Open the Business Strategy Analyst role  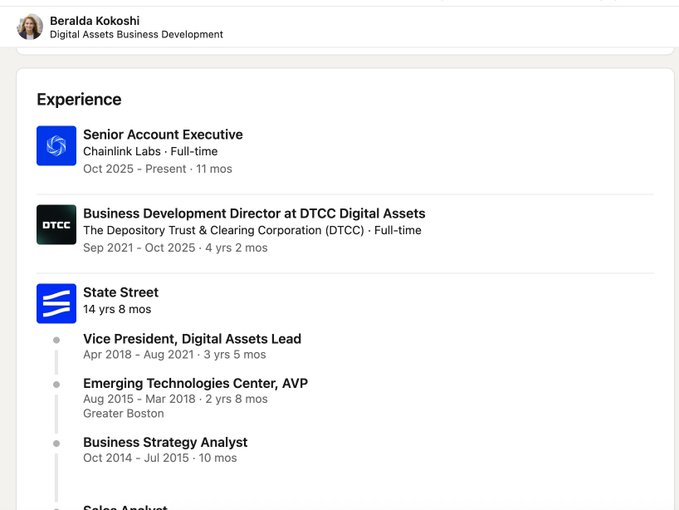click(x=165, y=442)
